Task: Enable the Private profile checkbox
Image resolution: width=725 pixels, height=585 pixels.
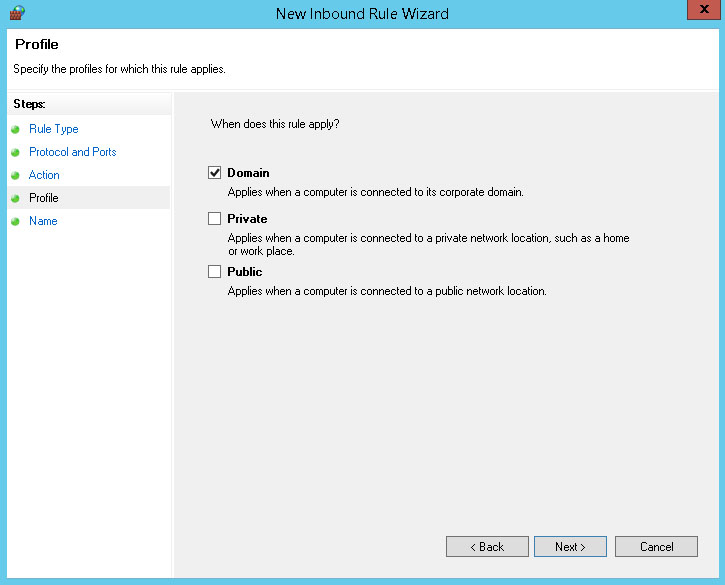Action: pos(214,219)
